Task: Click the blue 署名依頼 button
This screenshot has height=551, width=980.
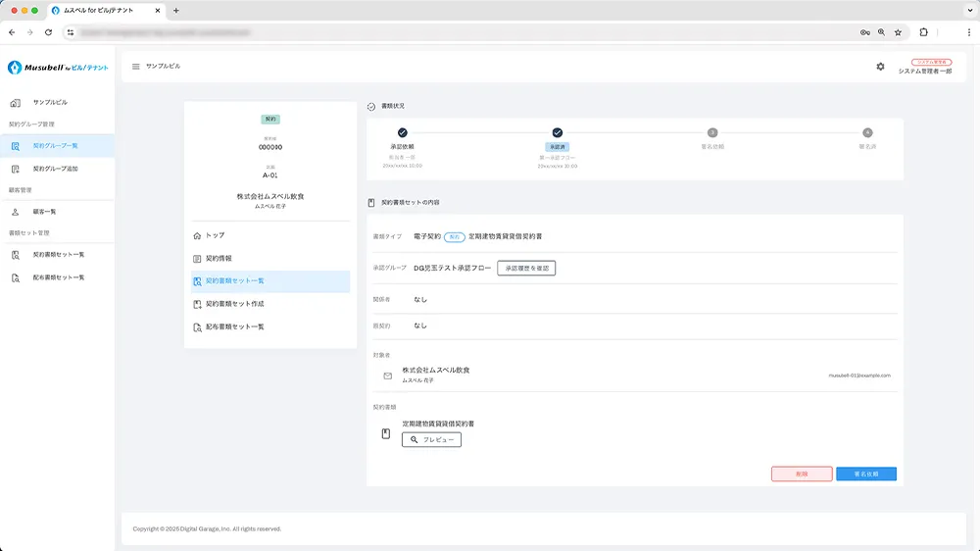Action: pos(866,474)
